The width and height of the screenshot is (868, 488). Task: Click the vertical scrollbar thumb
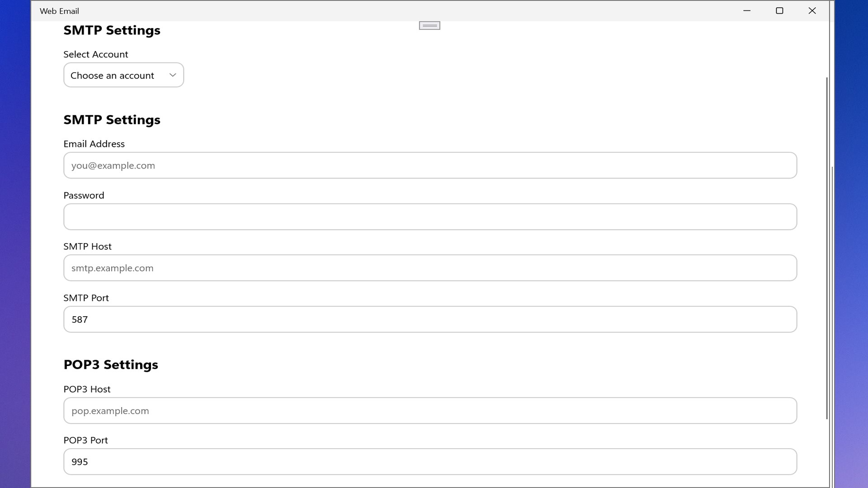(x=827, y=248)
